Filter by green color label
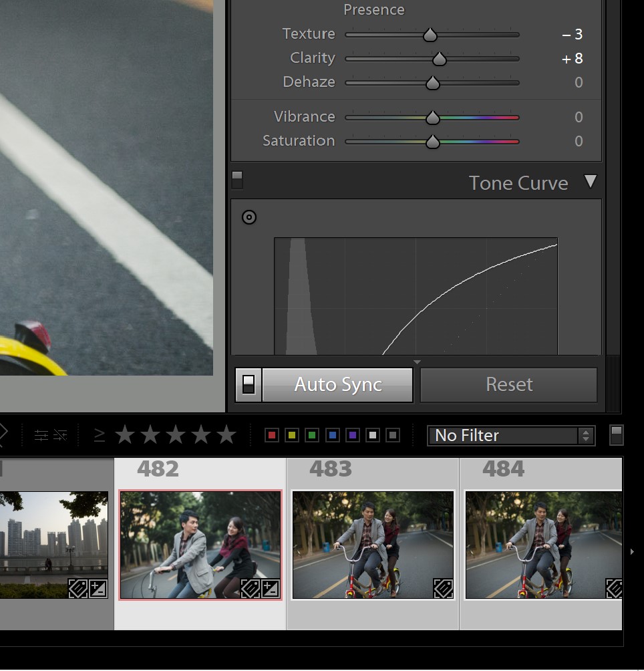This screenshot has width=644, height=671. coord(312,436)
